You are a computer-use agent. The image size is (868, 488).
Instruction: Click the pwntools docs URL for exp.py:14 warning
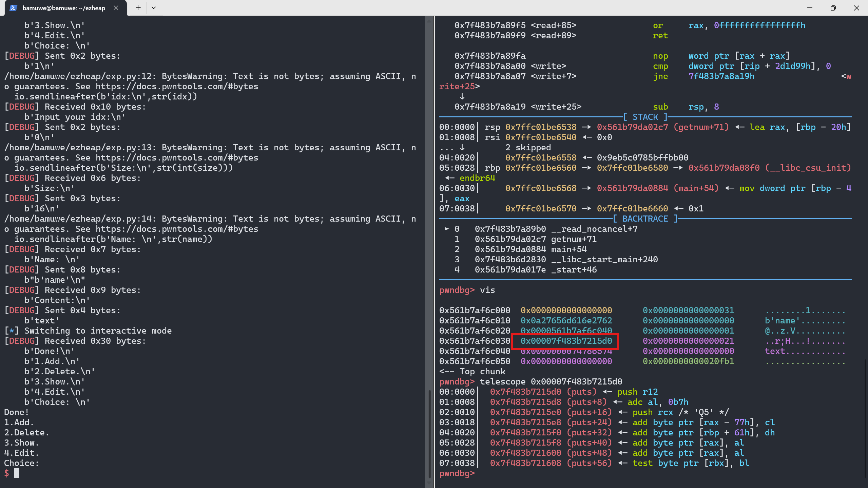pyautogui.click(x=177, y=229)
